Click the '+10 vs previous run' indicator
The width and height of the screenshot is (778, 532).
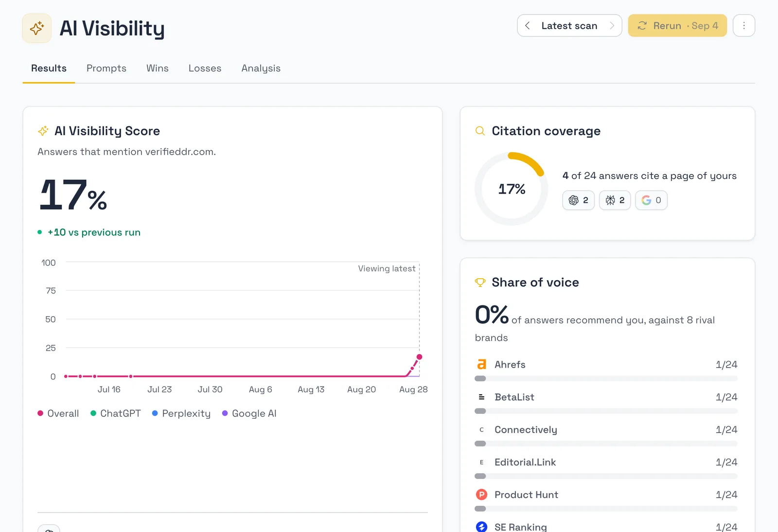(89, 232)
